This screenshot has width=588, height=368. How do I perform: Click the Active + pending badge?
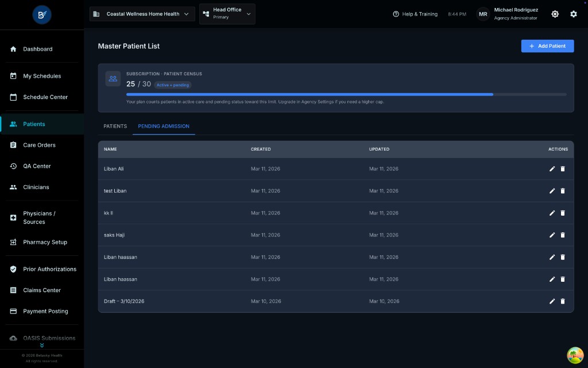[x=172, y=85]
